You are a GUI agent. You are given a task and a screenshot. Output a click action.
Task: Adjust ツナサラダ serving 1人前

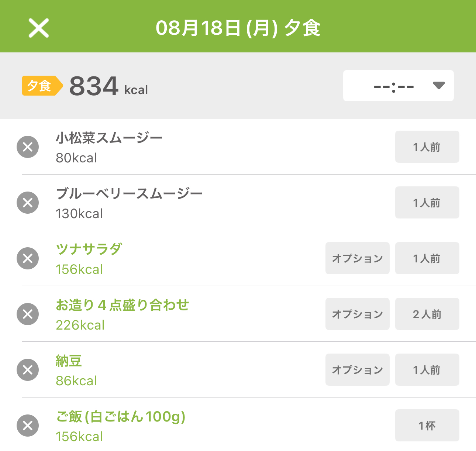coord(427,258)
